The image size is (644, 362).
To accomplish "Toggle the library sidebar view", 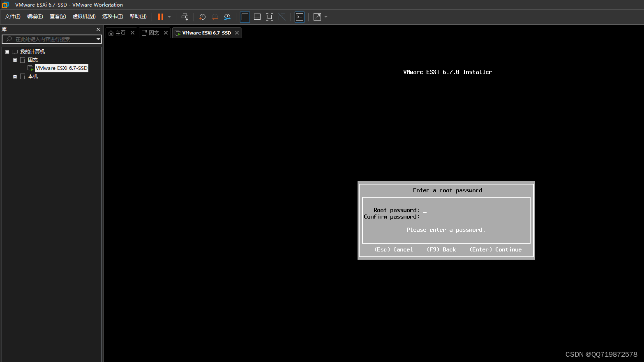I will click(x=245, y=17).
